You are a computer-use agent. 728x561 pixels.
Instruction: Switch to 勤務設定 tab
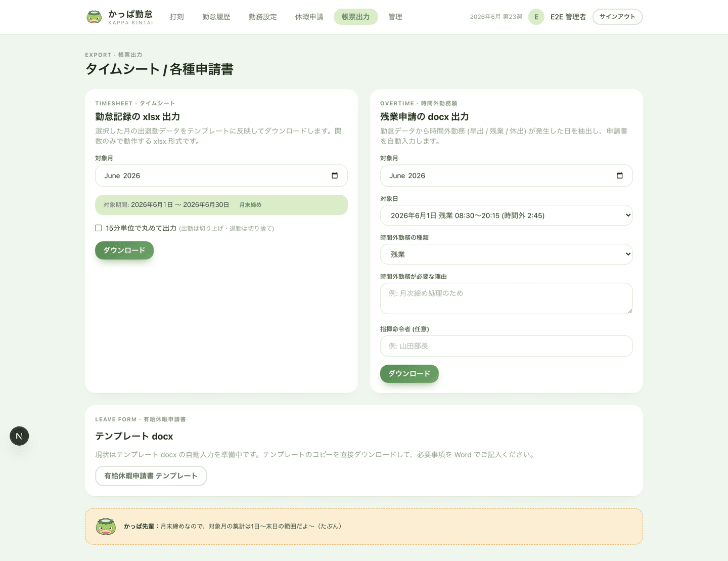coord(263,17)
